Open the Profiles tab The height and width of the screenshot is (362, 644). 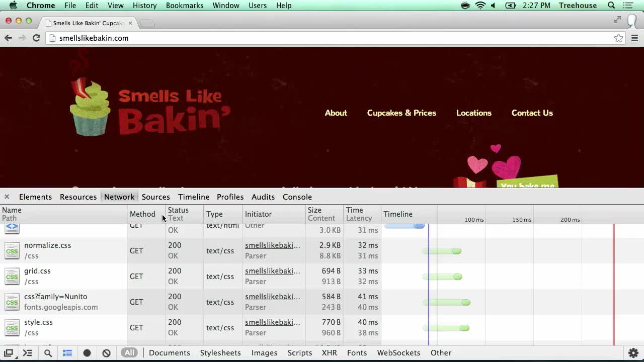(230, 197)
